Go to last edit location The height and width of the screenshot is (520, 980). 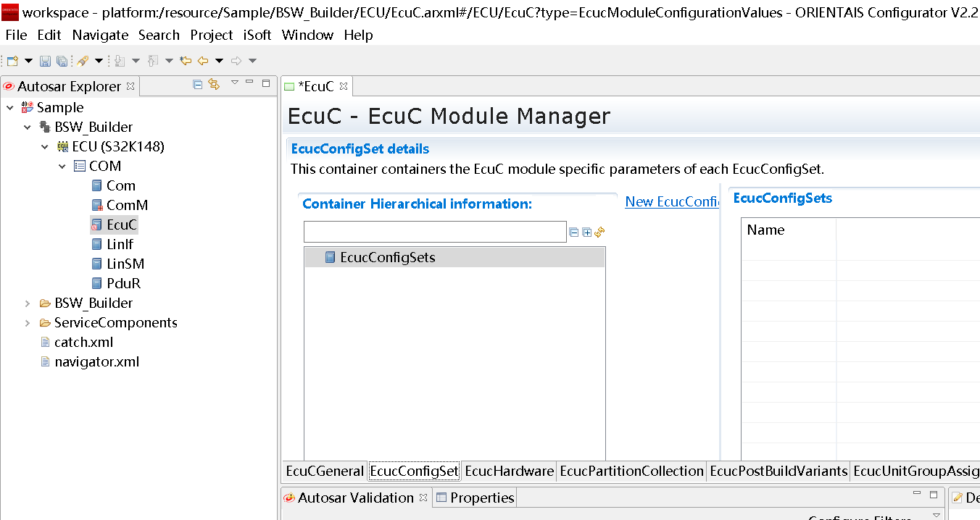point(186,61)
